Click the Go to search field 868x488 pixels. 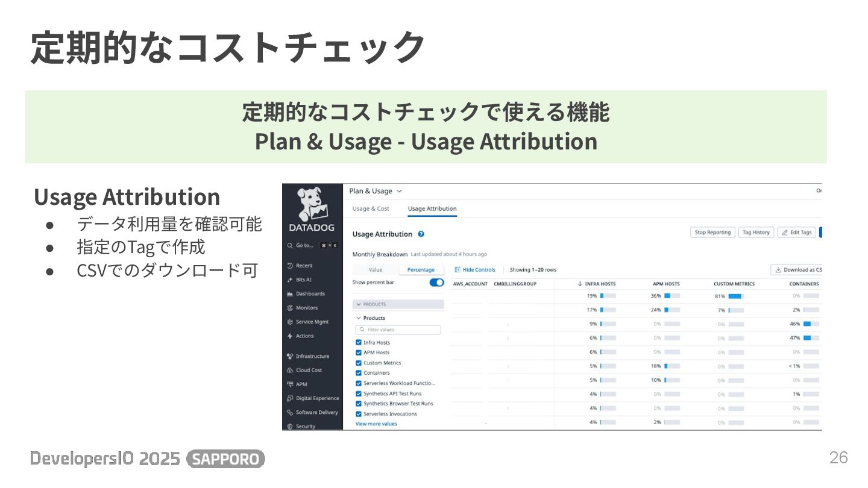click(312, 246)
